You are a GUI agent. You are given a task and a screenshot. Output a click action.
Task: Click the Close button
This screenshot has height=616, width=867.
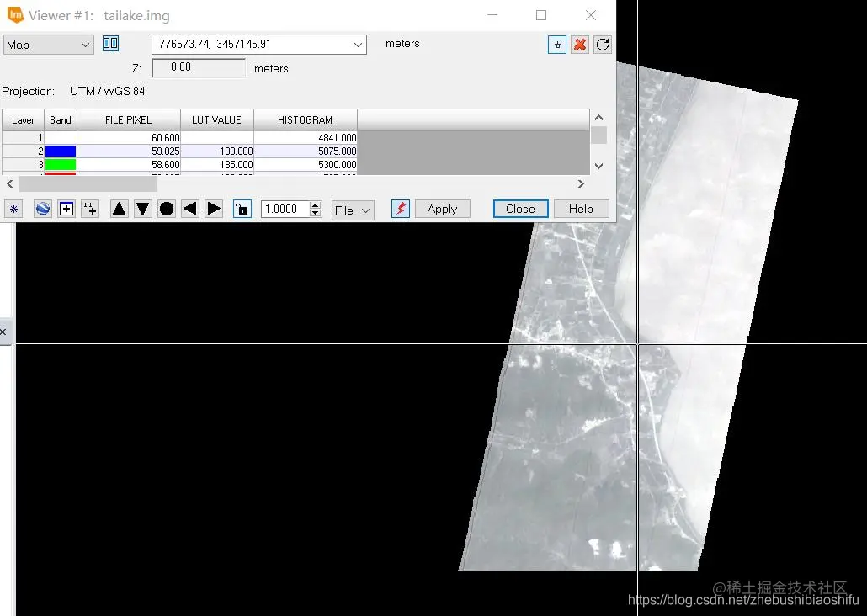click(520, 209)
